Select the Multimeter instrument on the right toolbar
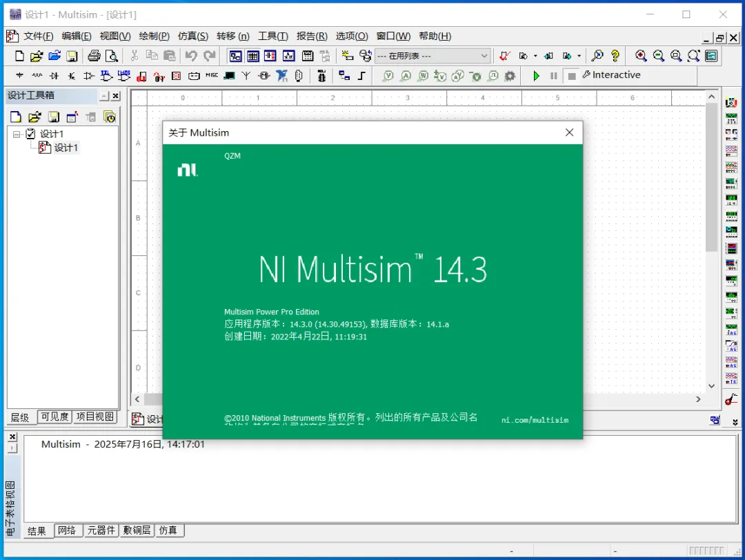The height and width of the screenshot is (560, 745). [731, 102]
